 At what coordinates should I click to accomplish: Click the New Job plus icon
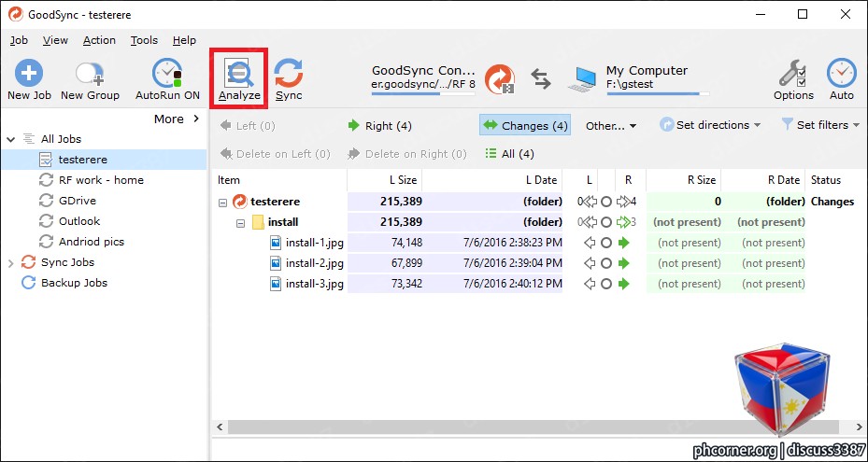coord(29,74)
